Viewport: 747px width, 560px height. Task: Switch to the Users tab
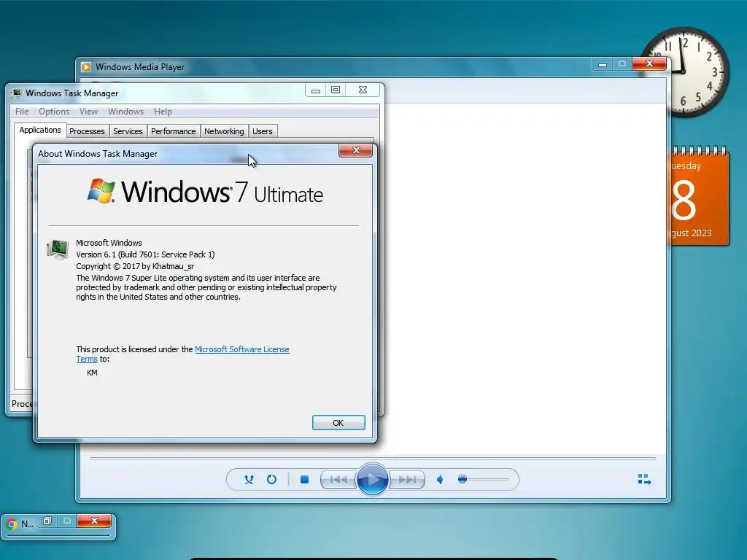click(x=263, y=131)
